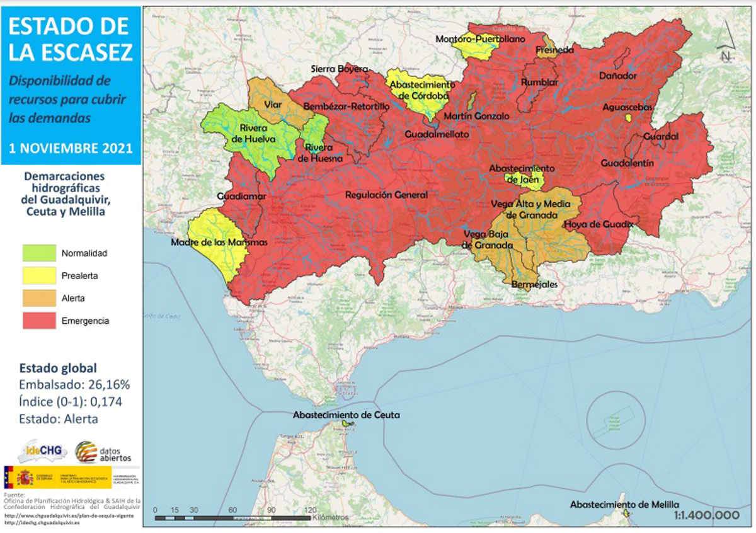
Task: Click the Regulación General map label
Action: point(386,195)
